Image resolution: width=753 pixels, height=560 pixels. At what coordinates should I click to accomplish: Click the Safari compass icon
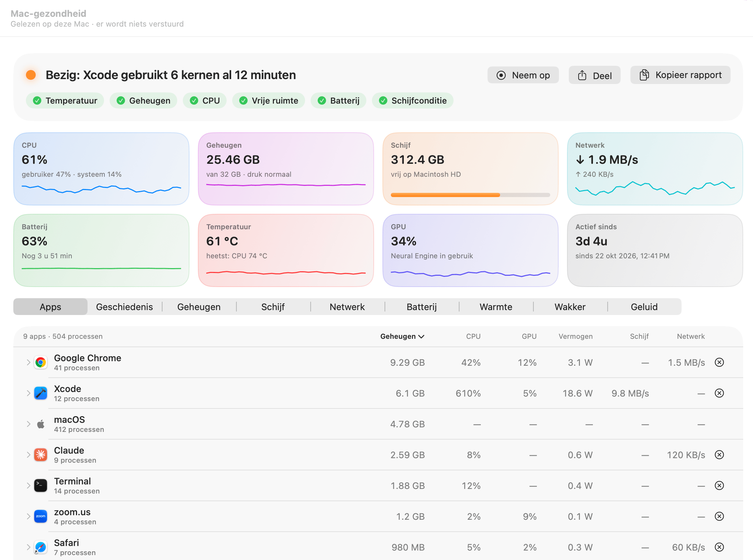coord(41,547)
